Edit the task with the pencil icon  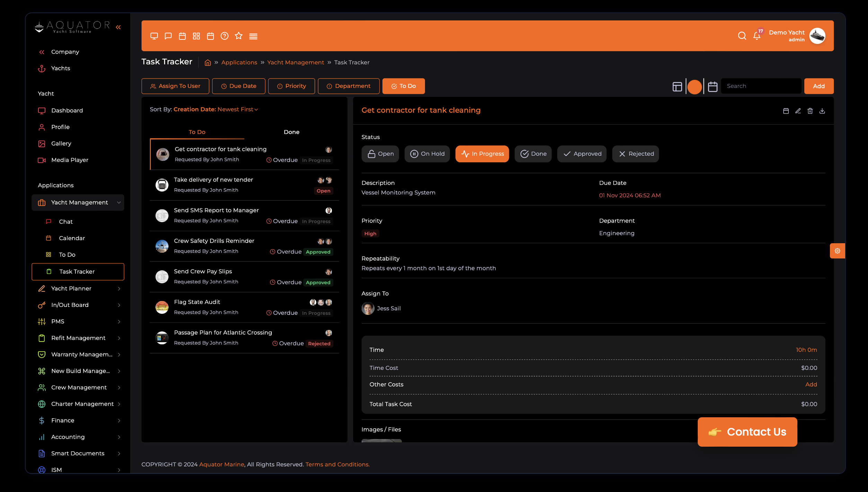click(798, 111)
